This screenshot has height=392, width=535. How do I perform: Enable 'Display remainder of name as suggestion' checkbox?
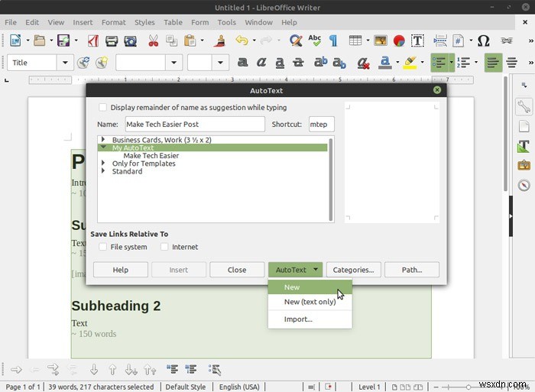point(102,107)
